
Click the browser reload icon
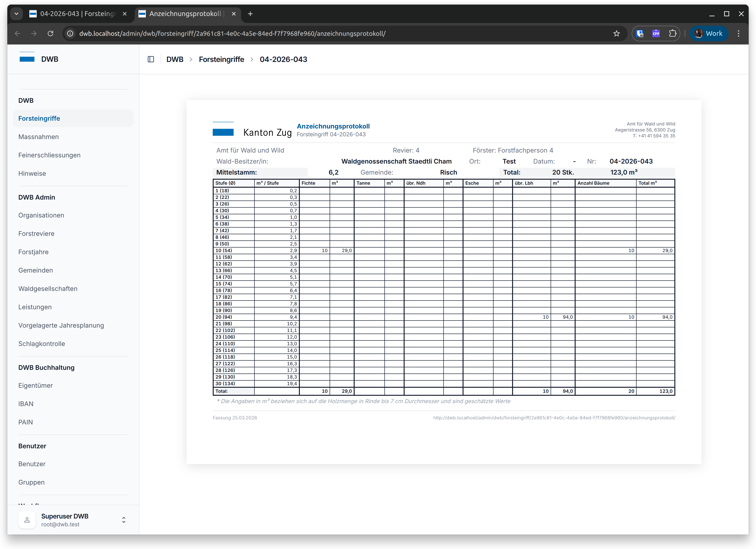50,33
